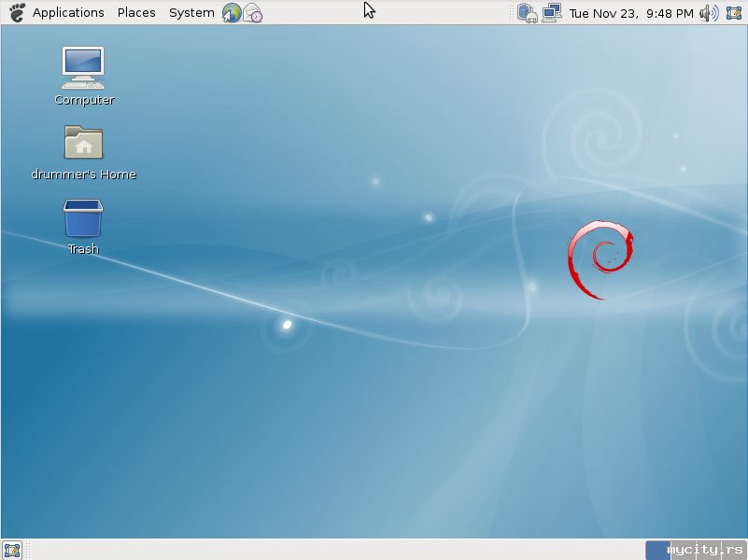Select the drummer's Home folder icon
This screenshot has height=560, width=748.
click(x=83, y=142)
